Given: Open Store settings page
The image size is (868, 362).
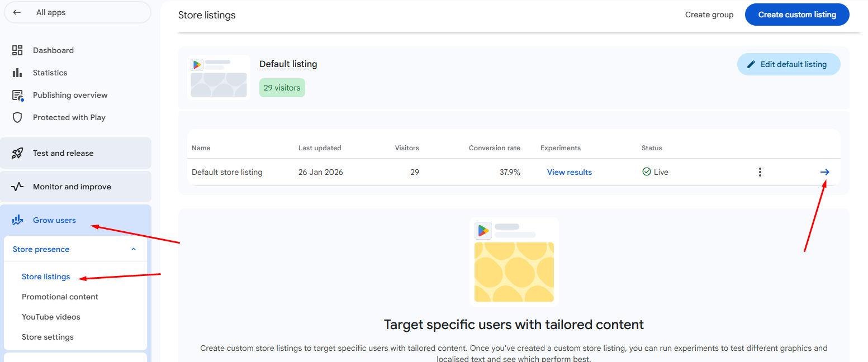Looking at the screenshot, I should [x=48, y=337].
